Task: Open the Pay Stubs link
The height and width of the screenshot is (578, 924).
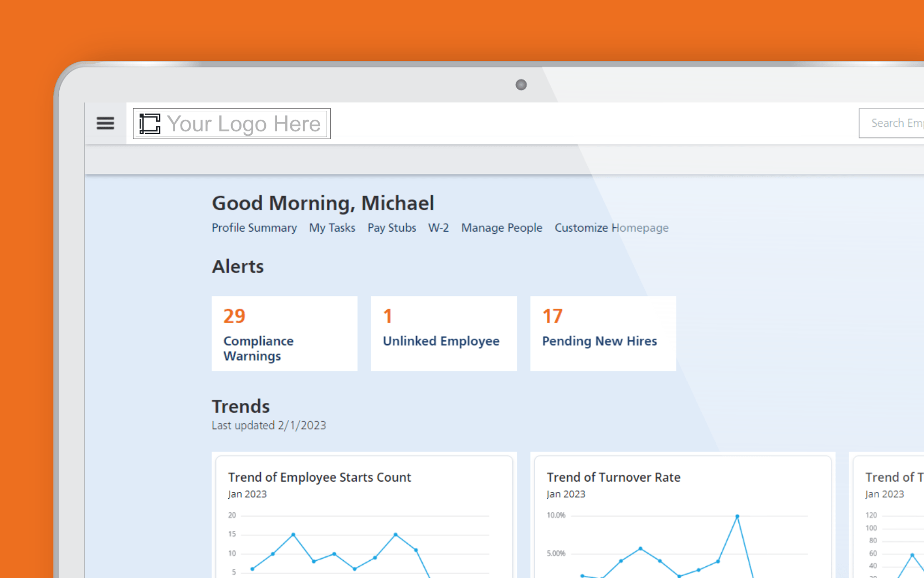Action: point(392,228)
